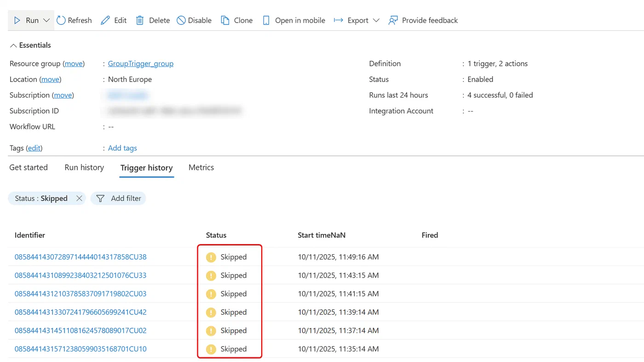Click the edit link beside Tags
This screenshot has height=362, width=644.
pos(34,148)
